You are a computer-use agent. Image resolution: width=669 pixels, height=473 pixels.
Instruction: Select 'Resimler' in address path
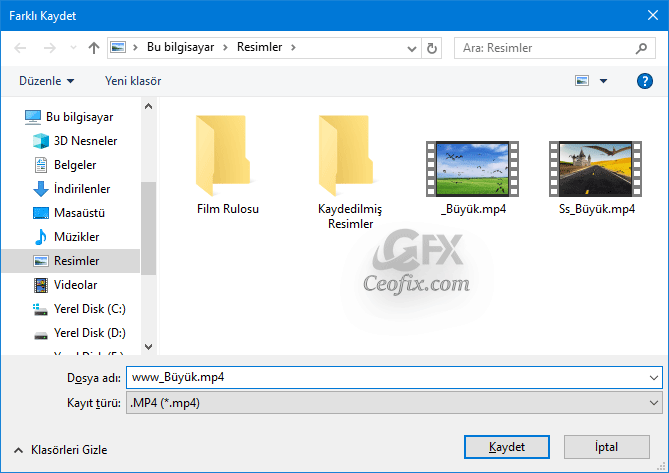coord(259,47)
